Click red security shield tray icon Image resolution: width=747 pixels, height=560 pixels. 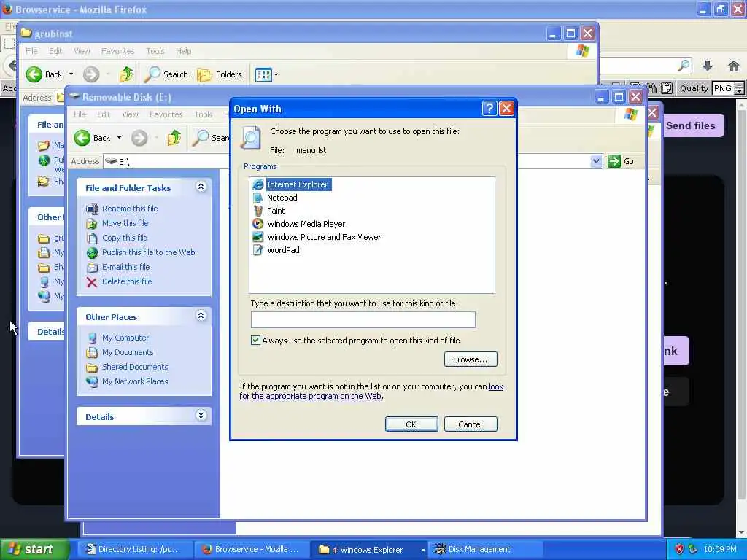pyautogui.click(x=679, y=549)
